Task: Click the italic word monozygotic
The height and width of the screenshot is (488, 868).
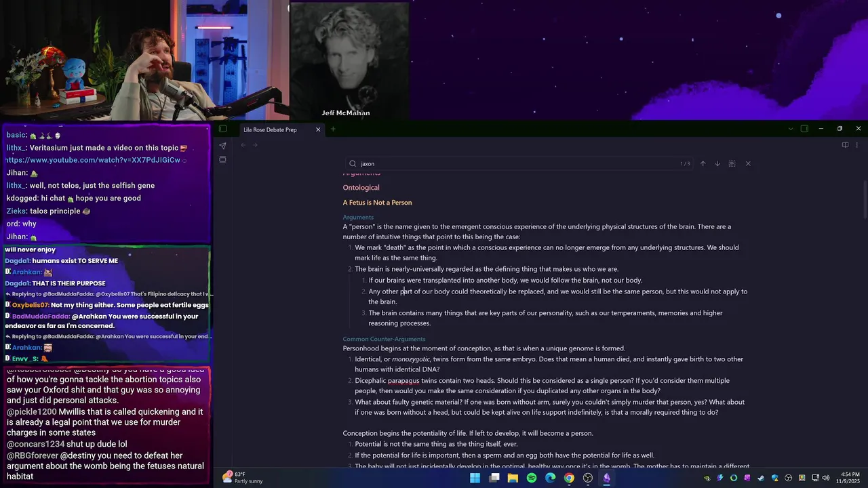Action: [x=411, y=359]
